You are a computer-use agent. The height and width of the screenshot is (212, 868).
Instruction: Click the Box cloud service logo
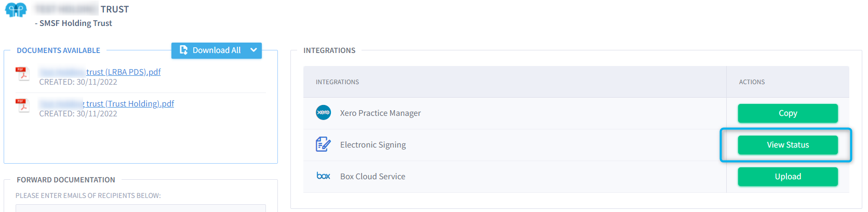(323, 176)
